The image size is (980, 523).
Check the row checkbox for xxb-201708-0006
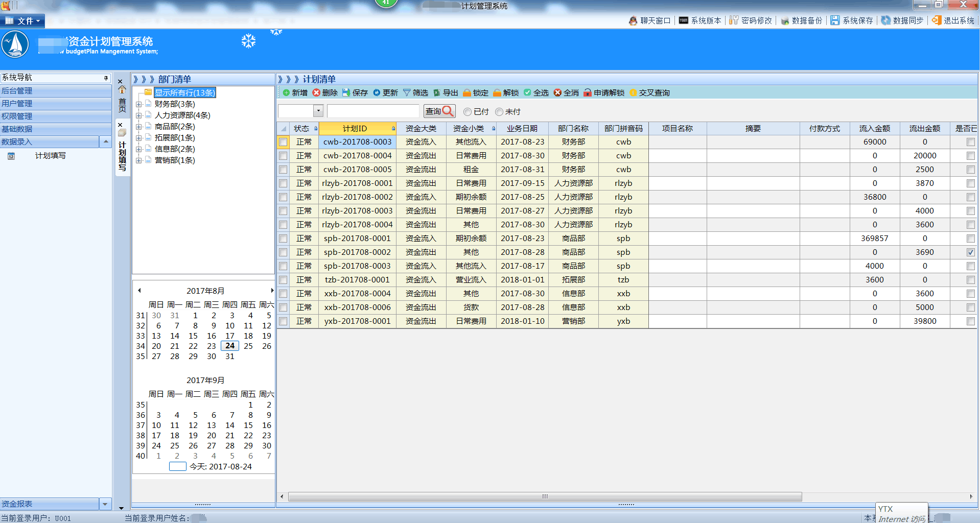point(283,307)
